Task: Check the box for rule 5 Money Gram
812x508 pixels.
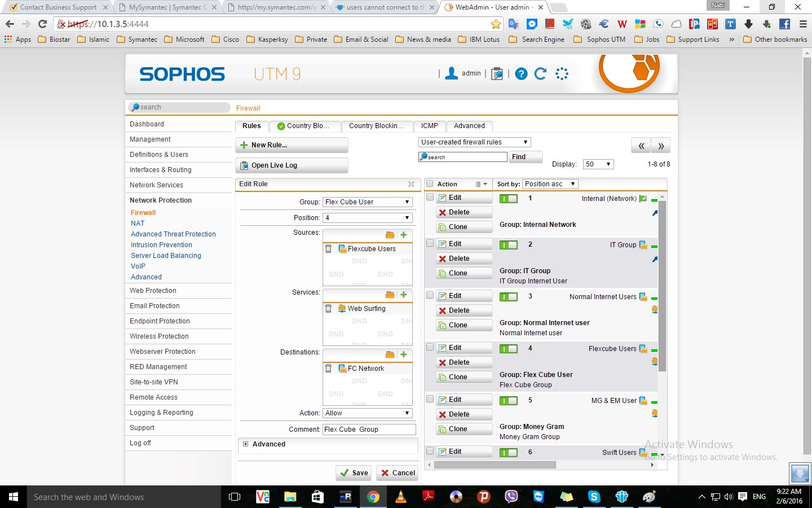Action: click(430, 399)
